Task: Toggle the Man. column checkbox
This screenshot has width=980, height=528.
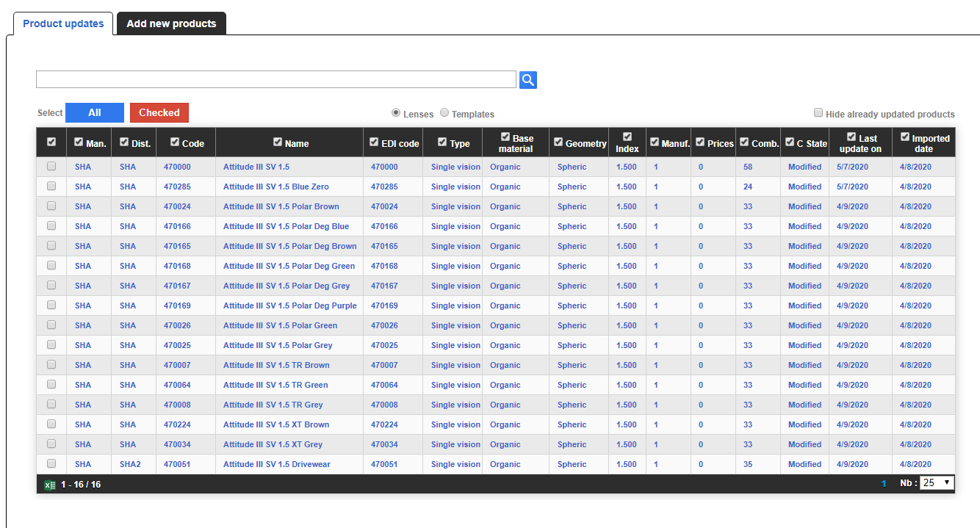Action: click(x=79, y=142)
